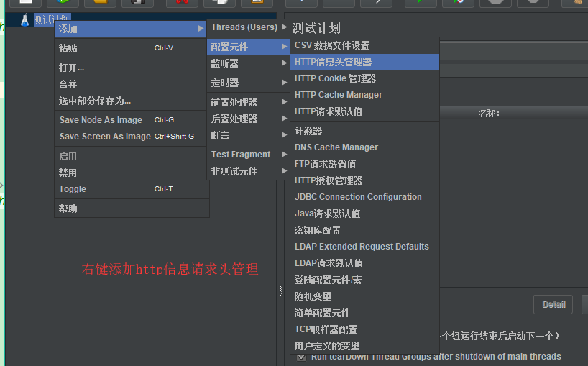Choose 用户定义的变量
588x366 pixels.
364,345
